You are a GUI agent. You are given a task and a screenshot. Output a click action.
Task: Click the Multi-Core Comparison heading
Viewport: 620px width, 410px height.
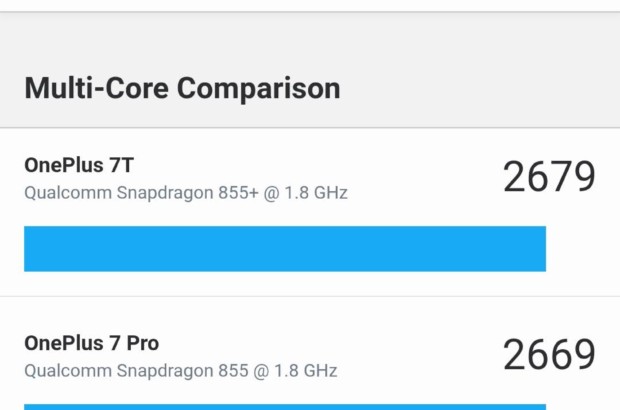click(182, 88)
